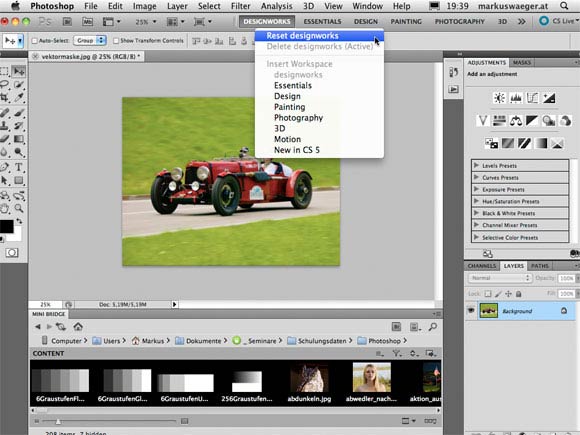The width and height of the screenshot is (580, 435).
Task: Open the zoom level 25% dropdown
Action: [x=145, y=22]
